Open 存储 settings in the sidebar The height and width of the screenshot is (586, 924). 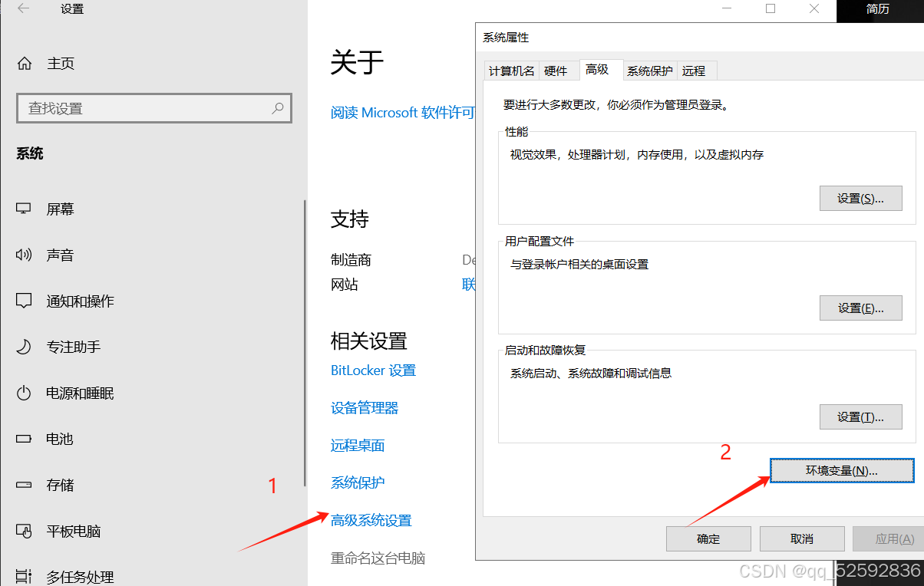click(61, 485)
